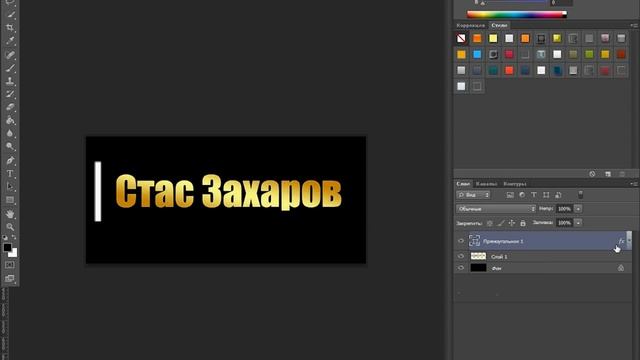
Task: Click the lock icon on Фон layer
Action: pos(621,268)
